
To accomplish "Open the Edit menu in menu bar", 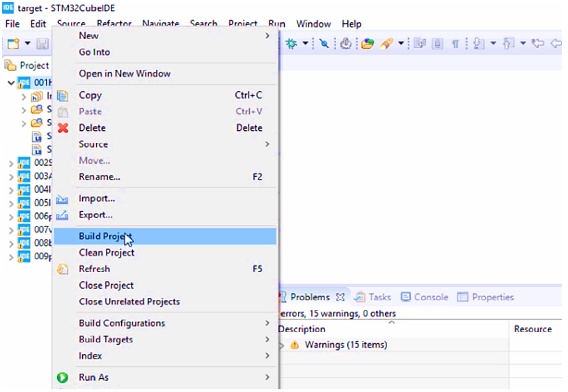I will (x=38, y=24).
